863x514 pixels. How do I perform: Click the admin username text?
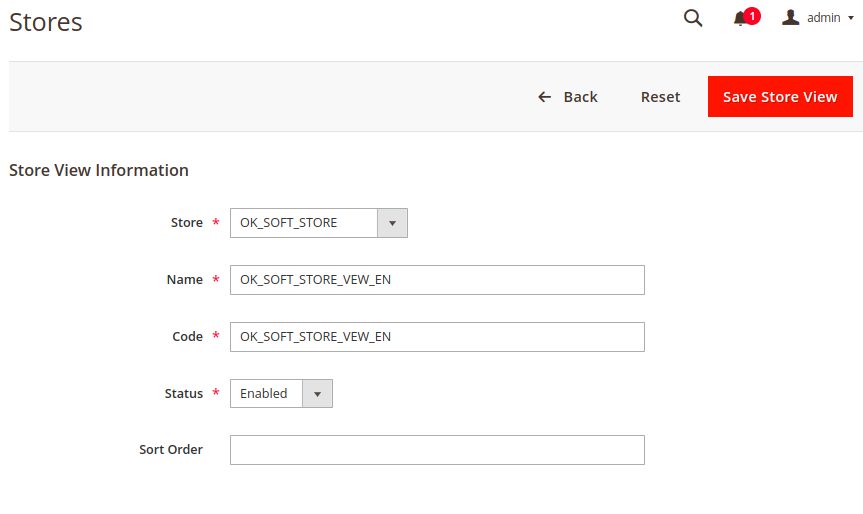(823, 18)
